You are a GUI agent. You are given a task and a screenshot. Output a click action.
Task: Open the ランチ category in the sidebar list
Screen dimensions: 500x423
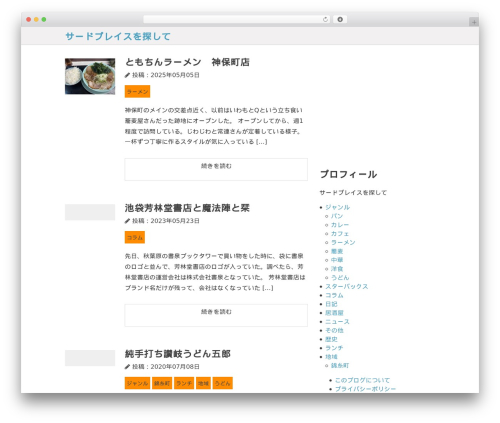[334, 348]
